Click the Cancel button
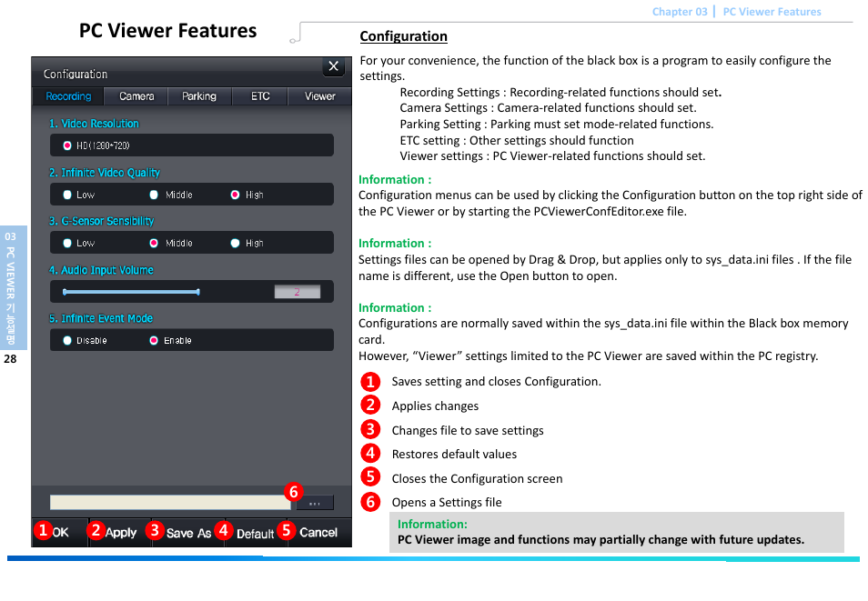 point(318,533)
